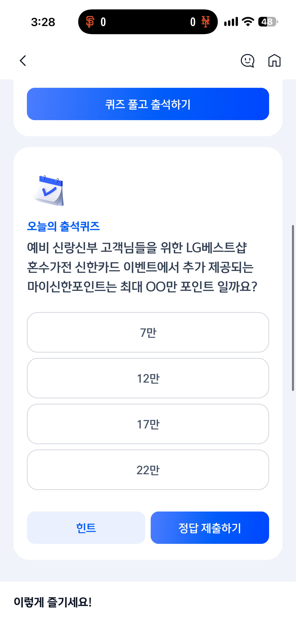Image resolution: width=296 pixels, height=644 pixels.
Task: Tap the Wi-Fi status icon
Action: pos(248,22)
